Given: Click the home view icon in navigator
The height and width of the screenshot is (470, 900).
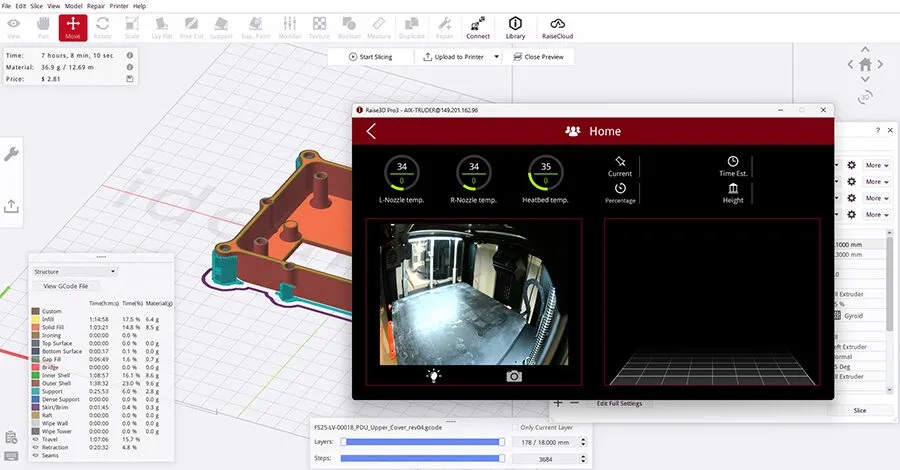Looking at the screenshot, I should (865, 64).
